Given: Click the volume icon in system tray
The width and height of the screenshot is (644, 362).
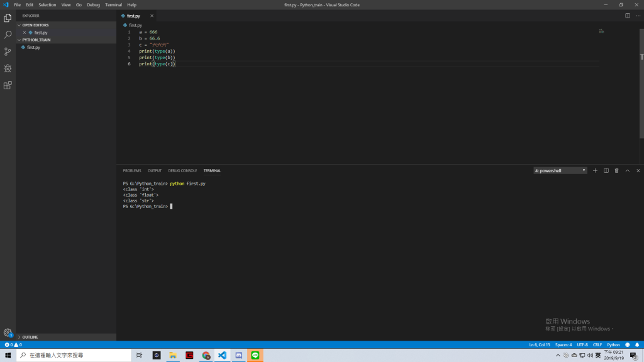Looking at the screenshot, I should pos(590,356).
